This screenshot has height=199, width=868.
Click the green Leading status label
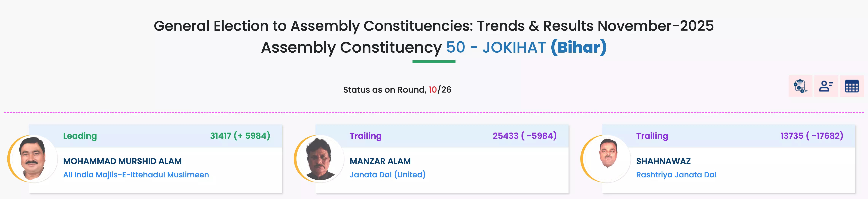(80, 136)
